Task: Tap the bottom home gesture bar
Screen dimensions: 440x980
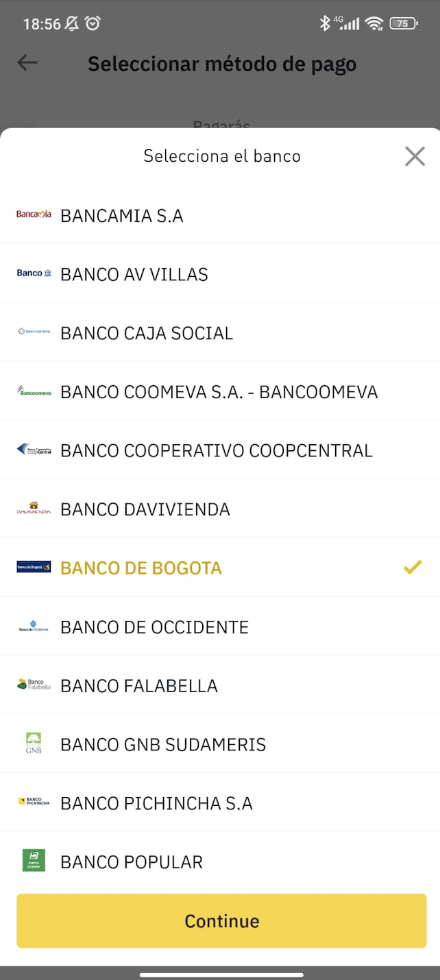Action: (221, 974)
